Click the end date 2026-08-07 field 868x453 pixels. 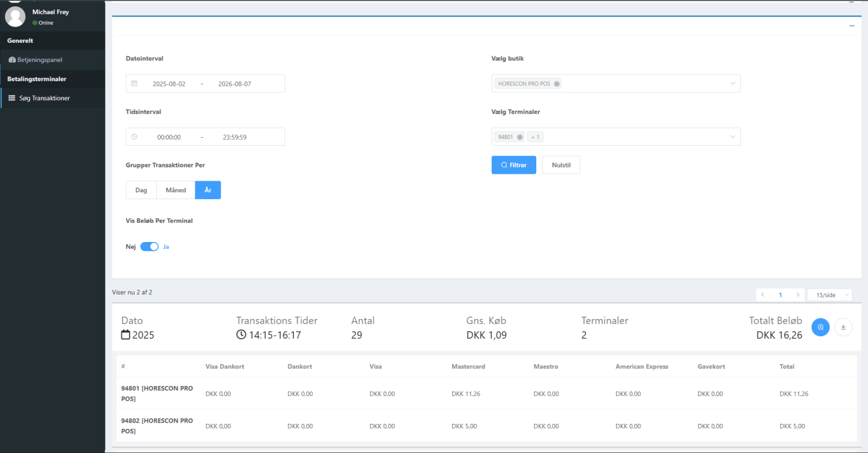click(234, 84)
